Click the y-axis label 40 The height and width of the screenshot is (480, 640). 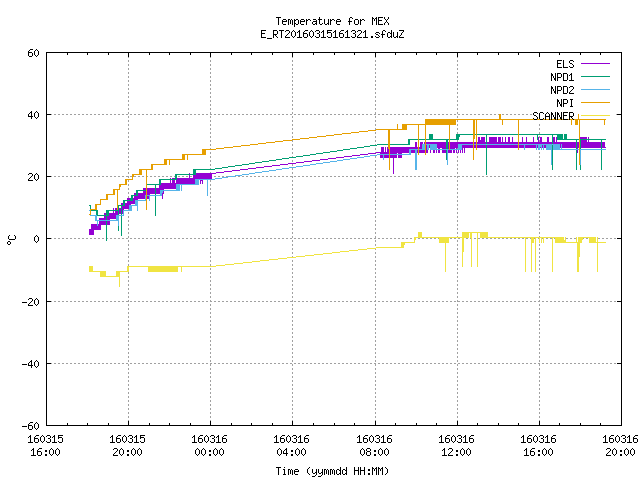point(33,115)
